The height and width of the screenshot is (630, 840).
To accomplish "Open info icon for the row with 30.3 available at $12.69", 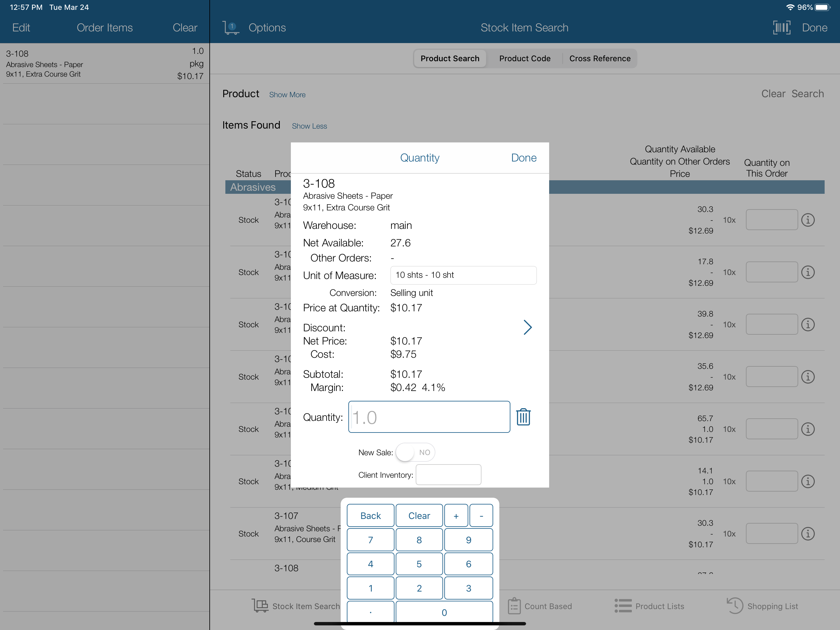I will [x=808, y=220].
